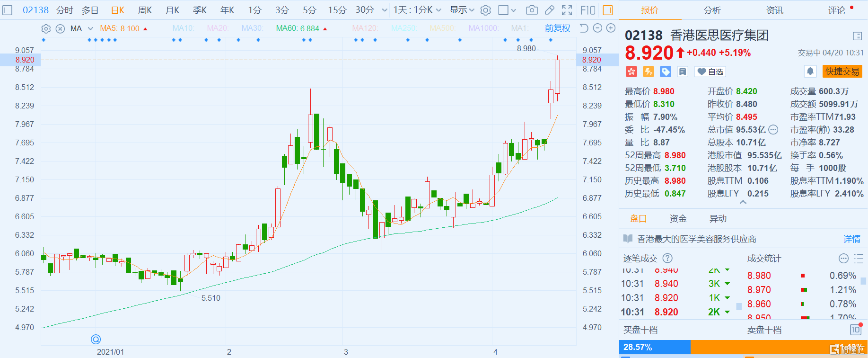Click the screenshot camera icon
This screenshot has width=868, height=358.
click(x=532, y=10)
